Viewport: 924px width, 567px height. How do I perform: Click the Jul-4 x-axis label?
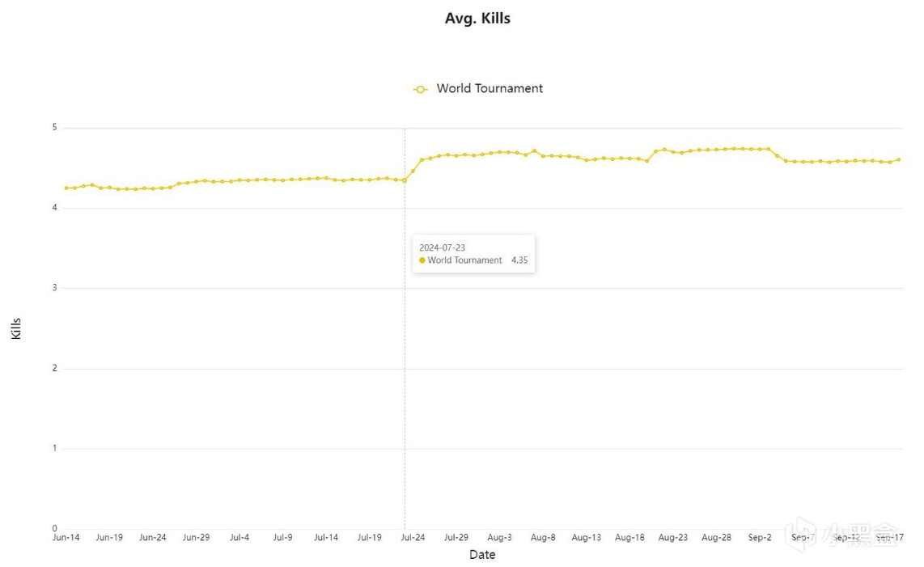tap(239, 537)
